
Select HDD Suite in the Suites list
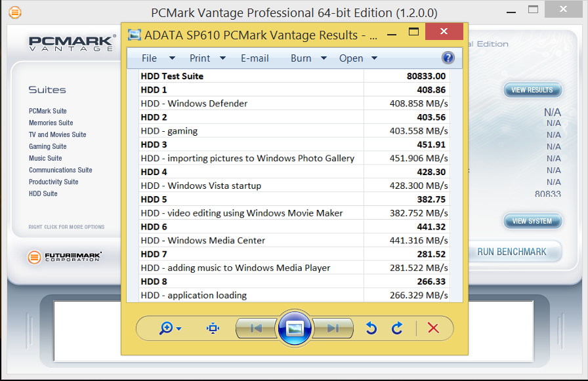coord(43,193)
